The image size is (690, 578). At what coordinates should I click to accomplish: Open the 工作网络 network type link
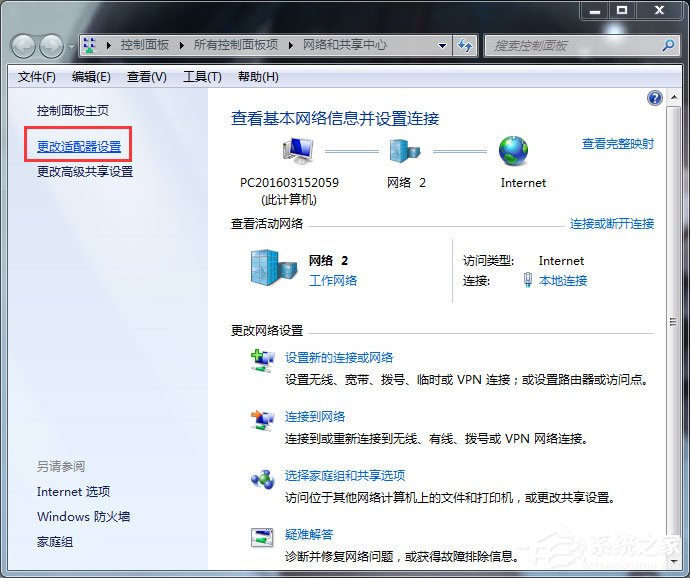333,280
